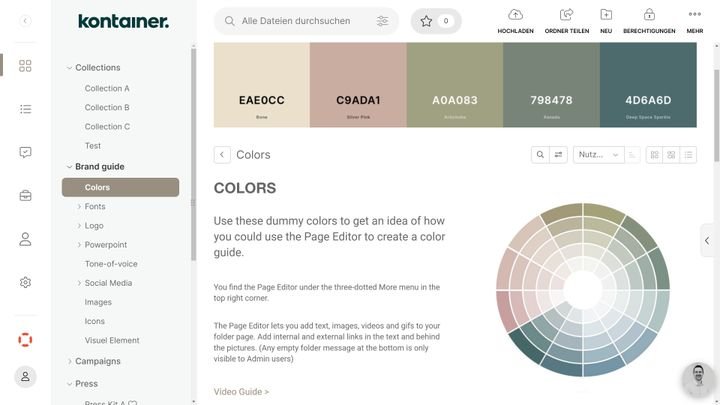
Task: Open the Visuel Element folder
Action: [x=112, y=340]
